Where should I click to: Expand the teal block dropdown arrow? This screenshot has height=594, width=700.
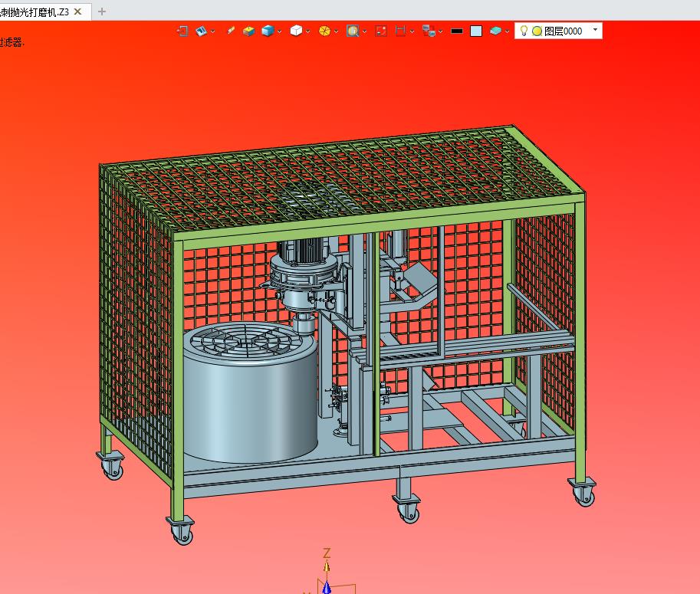pyautogui.click(x=507, y=31)
